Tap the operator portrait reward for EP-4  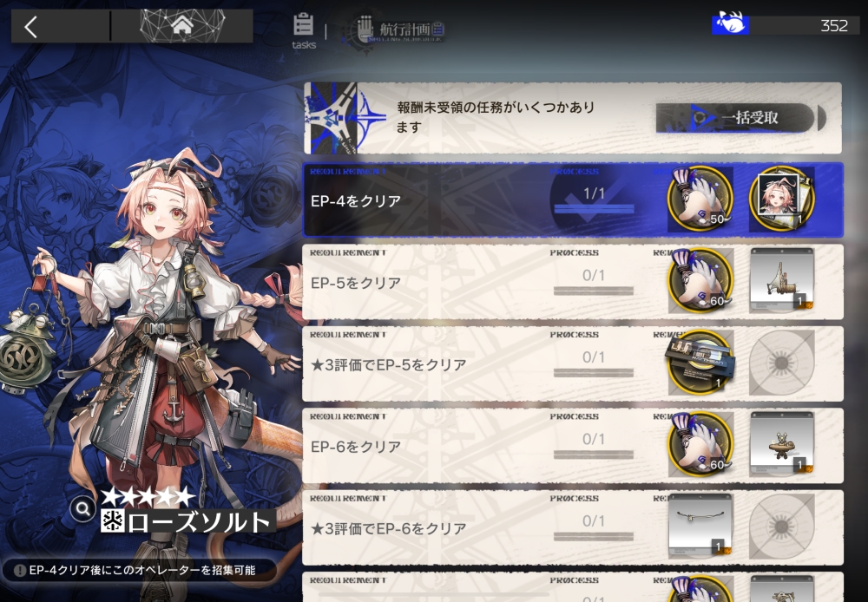(x=781, y=199)
